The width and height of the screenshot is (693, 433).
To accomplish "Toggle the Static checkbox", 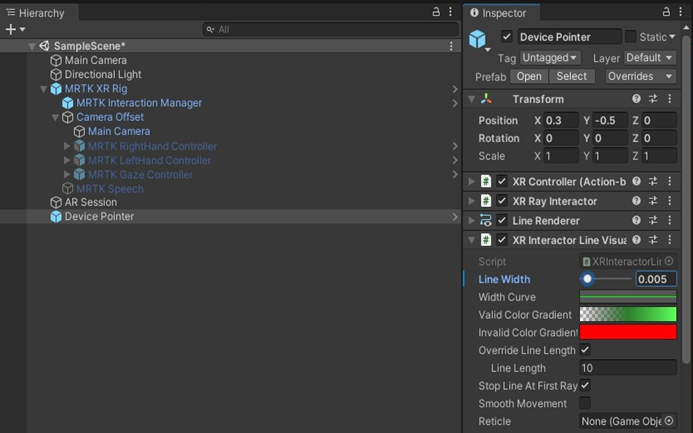I will [x=631, y=37].
